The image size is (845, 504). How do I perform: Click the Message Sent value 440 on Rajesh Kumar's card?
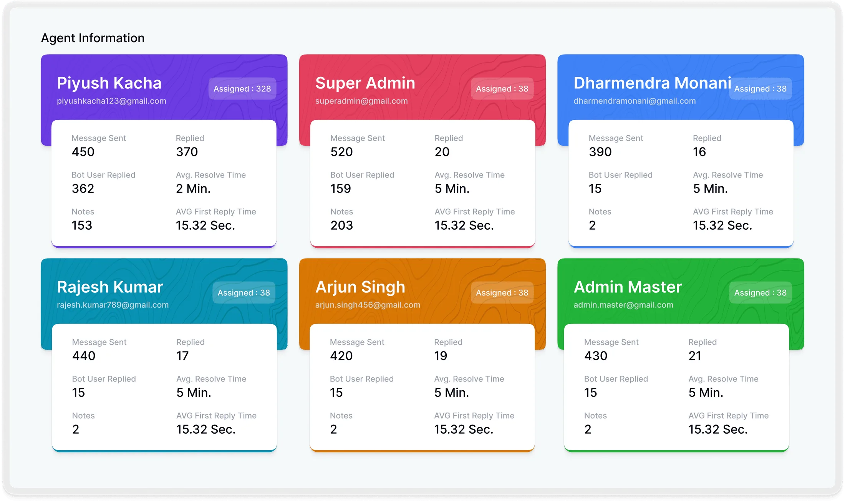point(83,355)
